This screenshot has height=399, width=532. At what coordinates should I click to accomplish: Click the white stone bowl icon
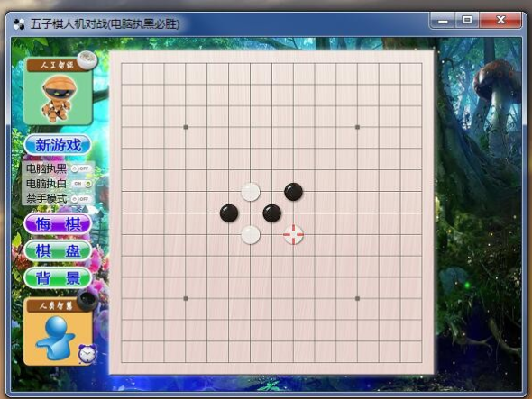click(87, 59)
